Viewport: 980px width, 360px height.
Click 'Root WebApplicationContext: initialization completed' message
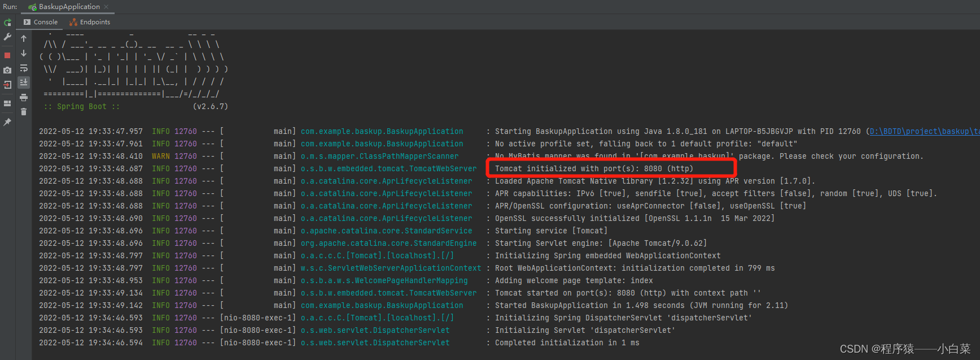(635, 268)
